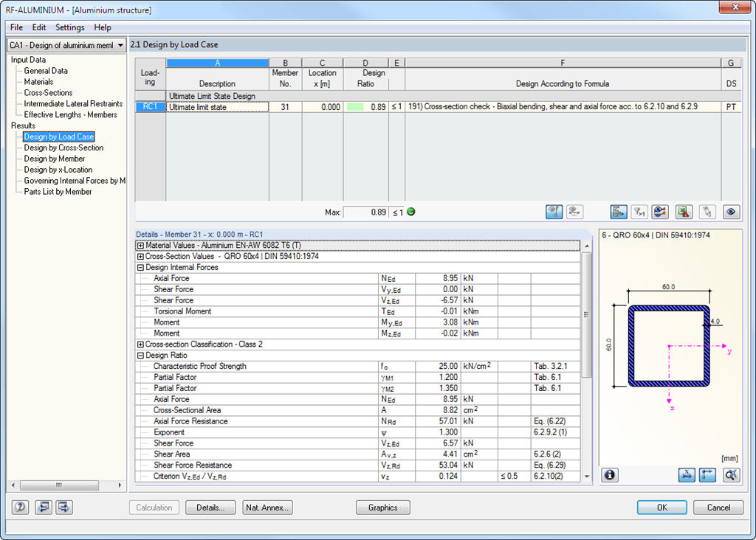Select RC1 loading row header

[x=151, y=107]
